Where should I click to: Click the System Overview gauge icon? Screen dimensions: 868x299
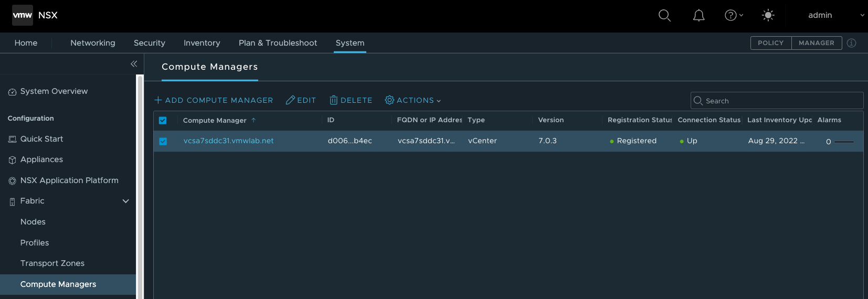tap(12, 92)
